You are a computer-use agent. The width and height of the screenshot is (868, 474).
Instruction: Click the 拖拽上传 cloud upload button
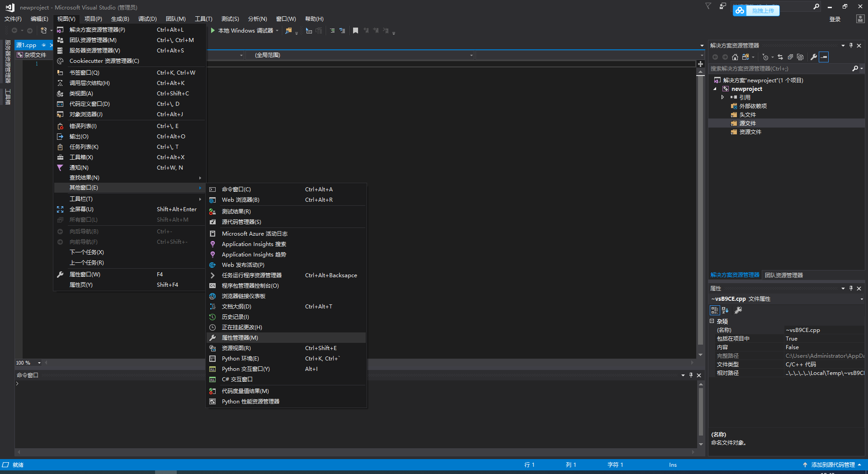tap(756, 10)
